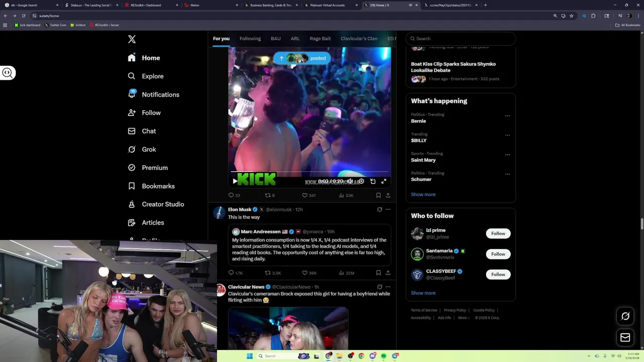Open Grok explain on Clavicular News post
The image size is (644, 362).
[x=379, y=287]
